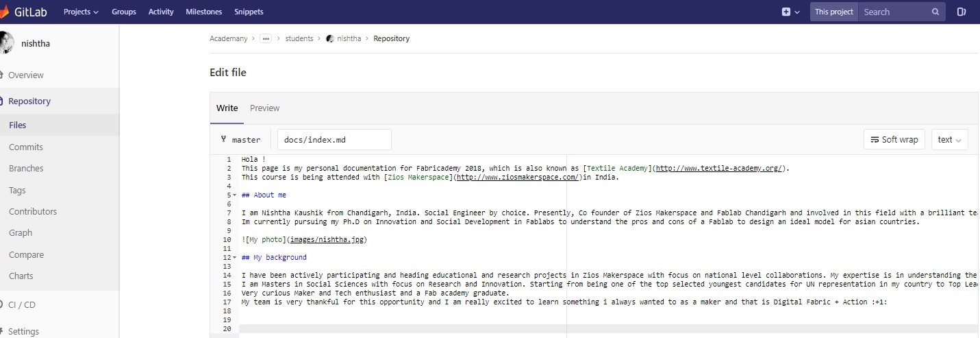Image resolution: width=980 pixels, height=338 pixels.
Task: Toggle the Soft wrap button
Action: (x=894, y=139)
